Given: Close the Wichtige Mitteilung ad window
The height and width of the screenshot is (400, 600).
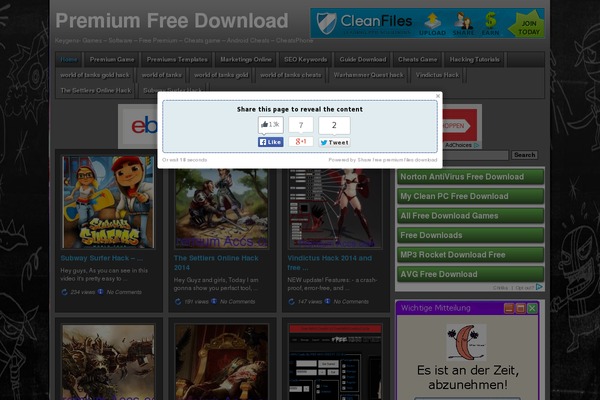Looking at the screenshot, I should point(532,308).
